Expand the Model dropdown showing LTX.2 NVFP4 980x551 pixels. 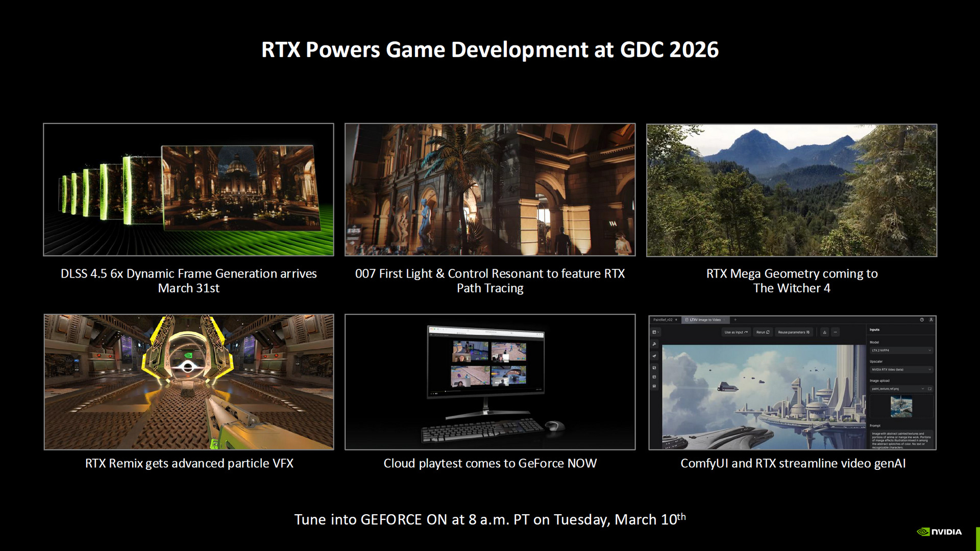click(901, 350)
